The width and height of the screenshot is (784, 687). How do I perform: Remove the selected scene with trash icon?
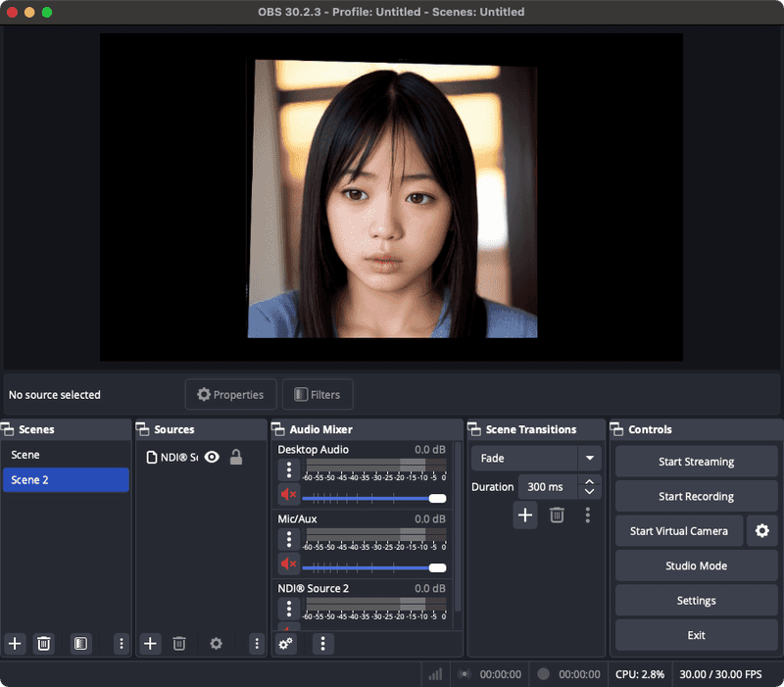point(44,644)
